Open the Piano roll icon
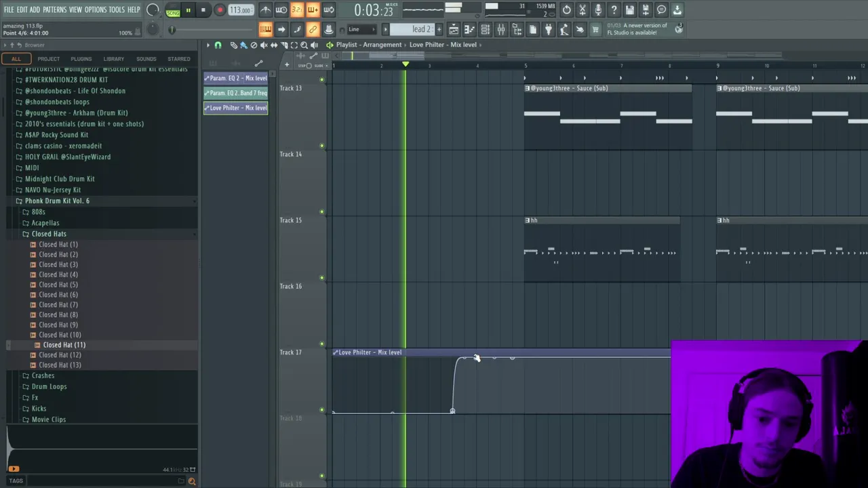This screenshot has width=868, height=488. (469, 29)
